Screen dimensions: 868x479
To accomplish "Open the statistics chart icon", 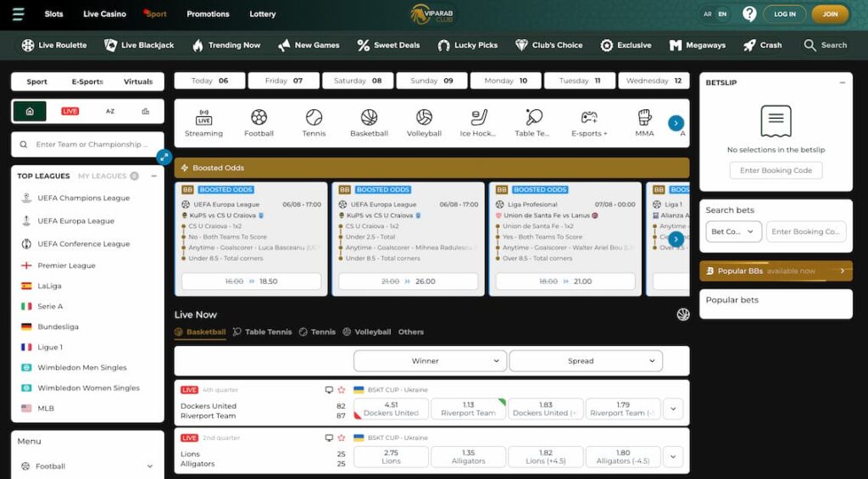I will coord(146,111).
